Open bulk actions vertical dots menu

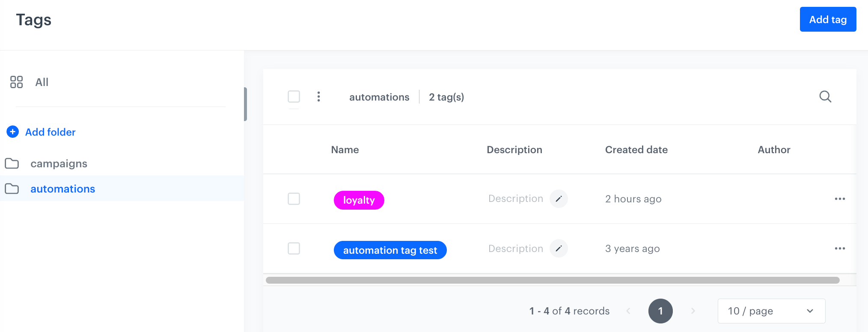coord(318,97)
